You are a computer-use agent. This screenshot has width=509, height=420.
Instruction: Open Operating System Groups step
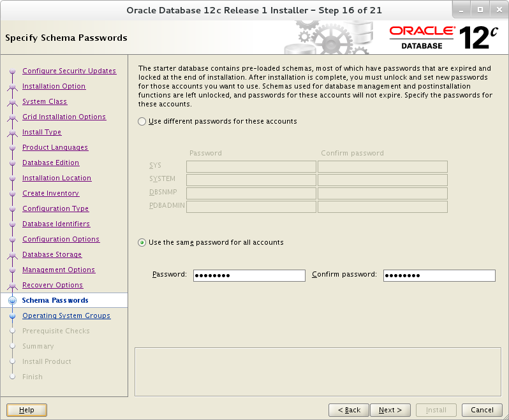click(66, 315)
